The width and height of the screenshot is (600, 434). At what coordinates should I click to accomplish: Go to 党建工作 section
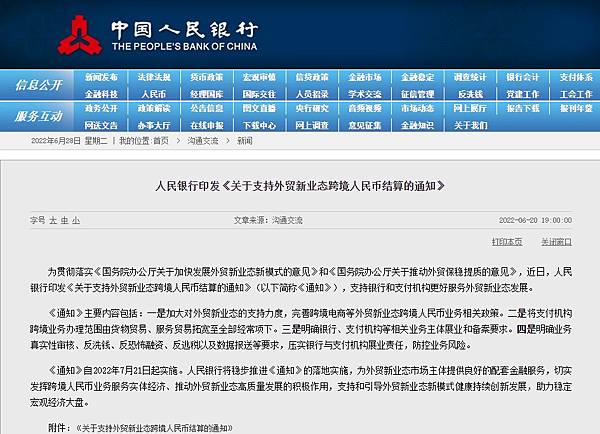[523, 94]
